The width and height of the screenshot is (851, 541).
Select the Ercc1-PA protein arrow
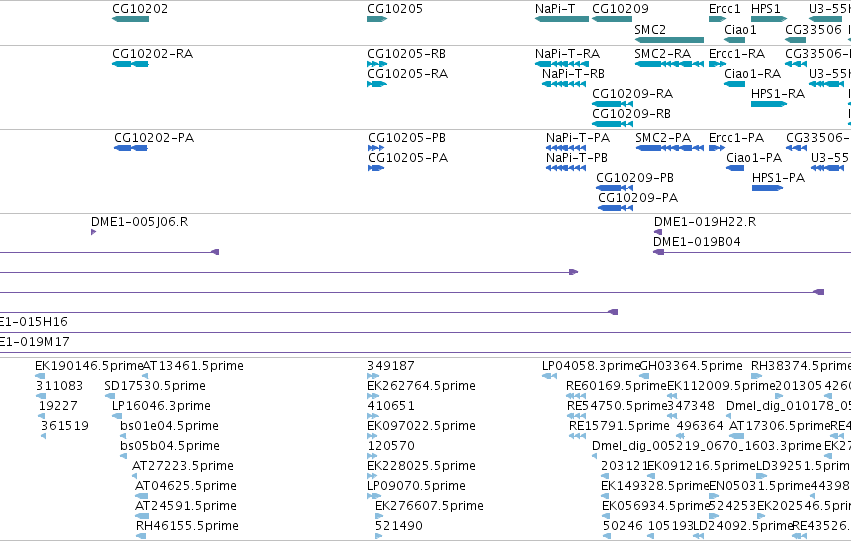coord(717,148)
